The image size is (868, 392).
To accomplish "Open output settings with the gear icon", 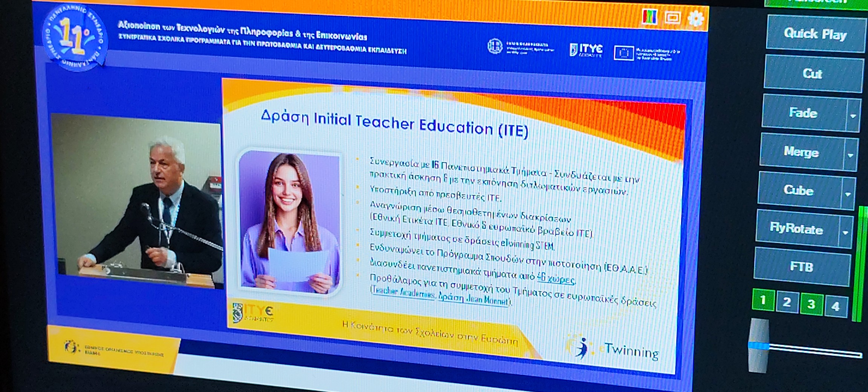I will [x=695, y=18].
